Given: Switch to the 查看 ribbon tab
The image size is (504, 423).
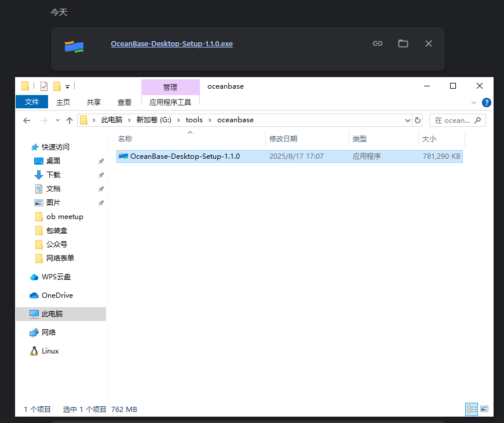Looking at the screenshot, I should (125, 101).
